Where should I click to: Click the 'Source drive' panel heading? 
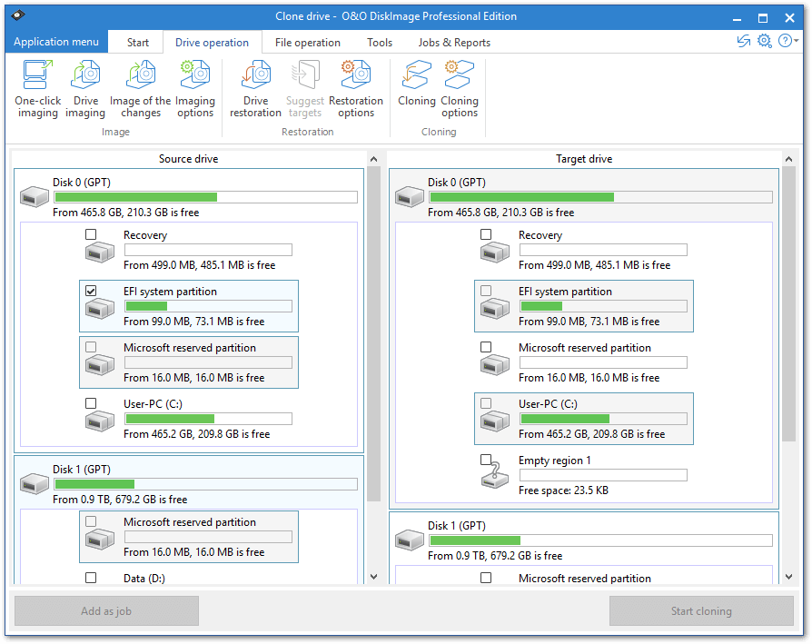click(189, 159)
